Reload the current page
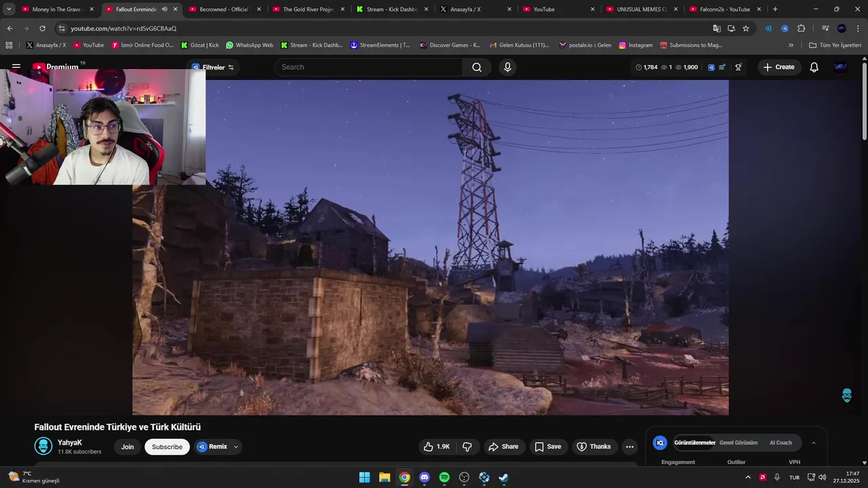This screenshot has width=868, height=488. point(42,28)
